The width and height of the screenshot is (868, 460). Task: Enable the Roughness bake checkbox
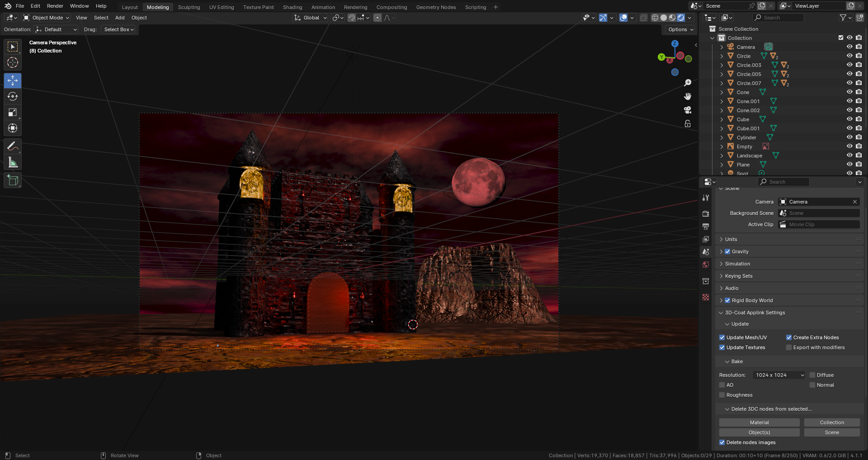(x=722, y=395)
